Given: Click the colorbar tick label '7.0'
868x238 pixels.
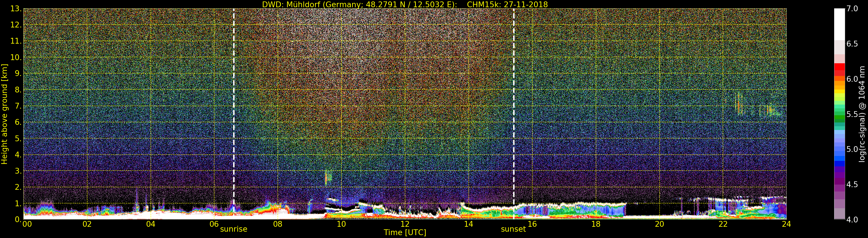Looking at the screenshot, I should 852,9.
